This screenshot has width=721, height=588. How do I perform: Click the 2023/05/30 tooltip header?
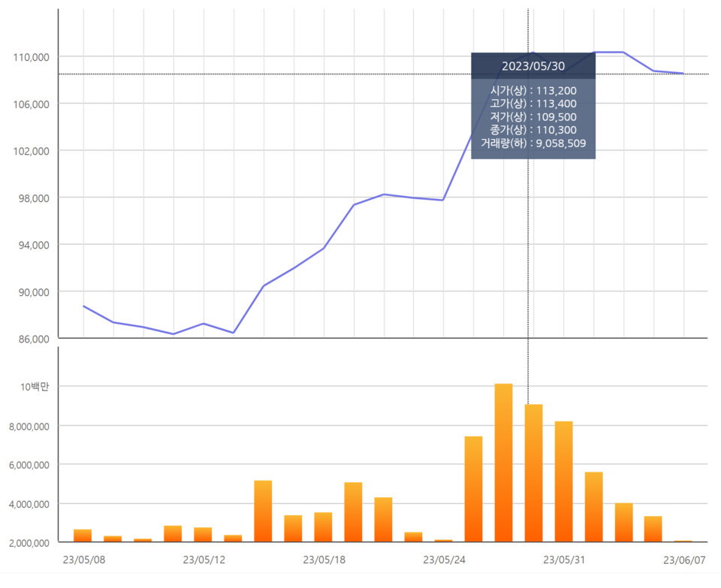coord(533,66)
